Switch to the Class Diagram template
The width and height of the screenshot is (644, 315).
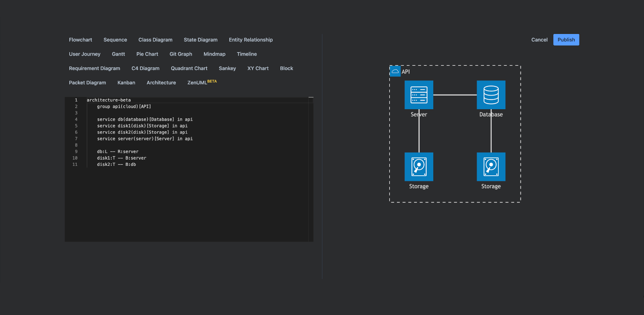click(x=155, y=40)
